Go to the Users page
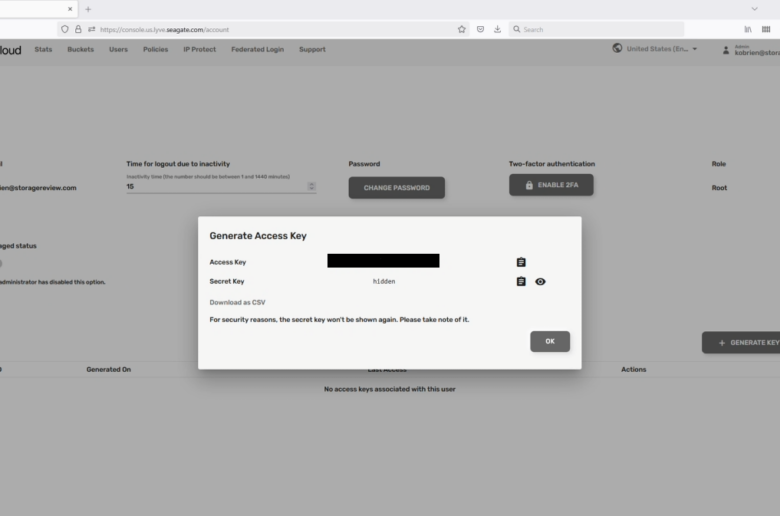This screenshot has width=780, height=516. pyautogui.click(x=118, y=49)
